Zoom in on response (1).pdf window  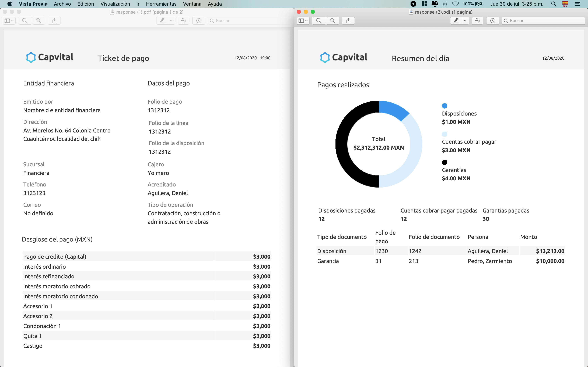(x=38, y=21)
